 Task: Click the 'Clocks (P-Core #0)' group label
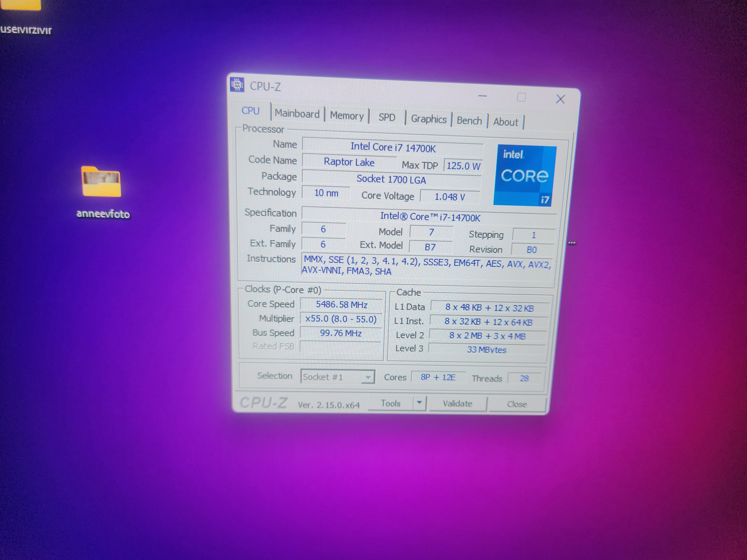coord(283,290)
